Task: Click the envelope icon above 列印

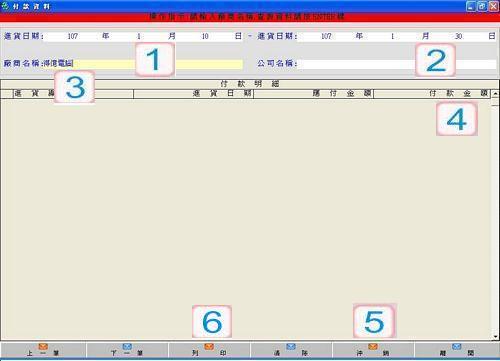Action: click(x=209, y=347)
